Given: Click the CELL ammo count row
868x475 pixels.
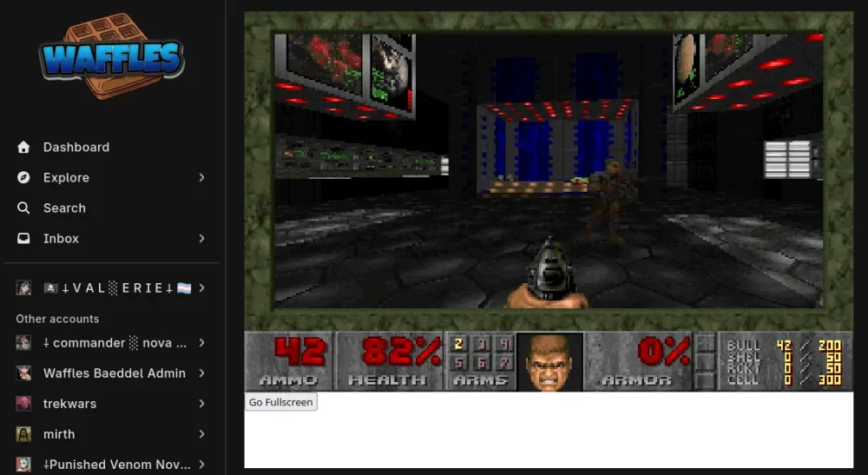Looking at the screenshot, I should pyautogui.click(x=784, y=379).
